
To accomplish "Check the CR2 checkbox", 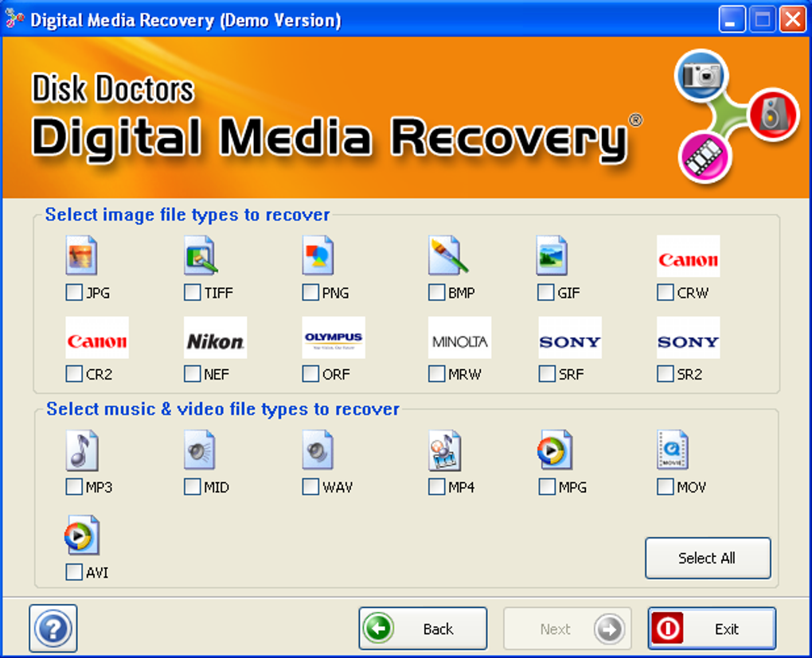I will (74, 374).
